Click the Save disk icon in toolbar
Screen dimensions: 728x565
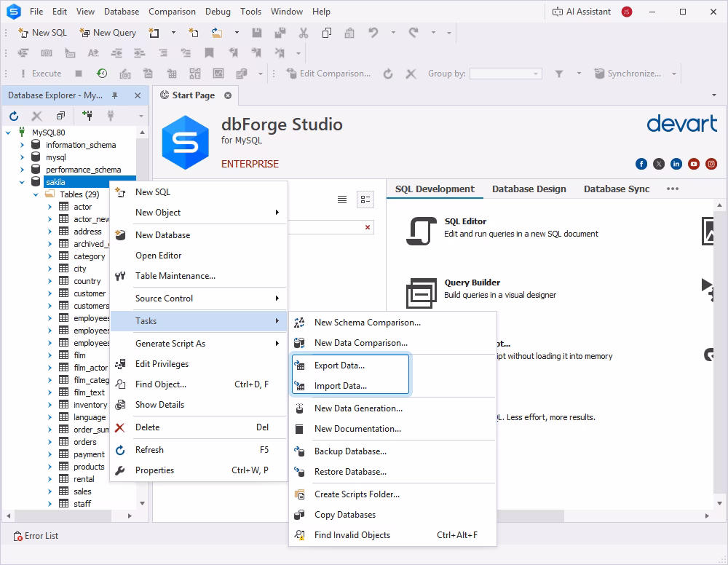257,33
